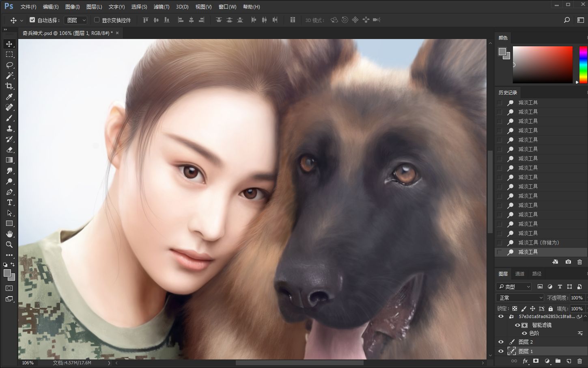Select history state 减淡工具 (存储为)
588x368 pixels.
click(541, 242)
